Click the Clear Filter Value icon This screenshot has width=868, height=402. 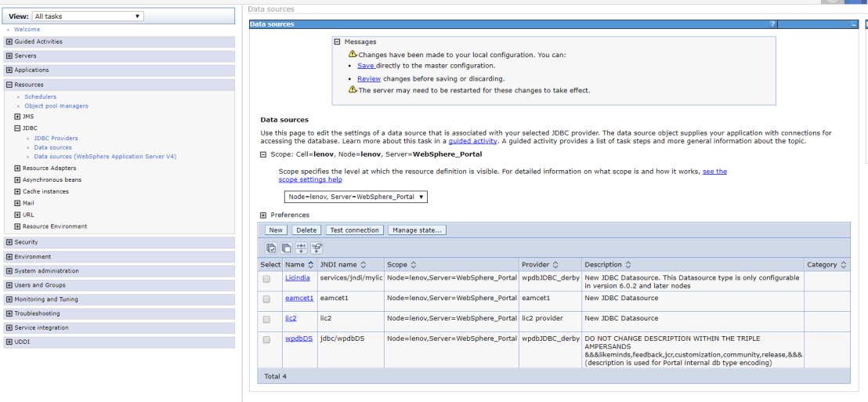coord(316,248)
